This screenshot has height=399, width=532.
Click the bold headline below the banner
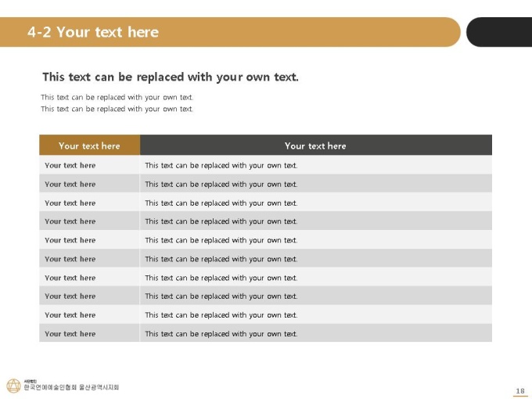coord(171,77)
